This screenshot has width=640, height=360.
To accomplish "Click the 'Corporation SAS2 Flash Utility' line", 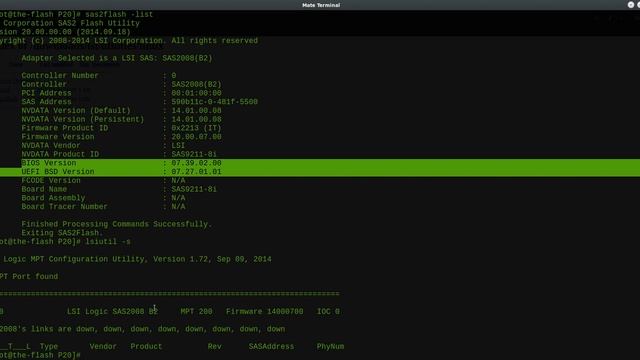I will tap(70, 23).
